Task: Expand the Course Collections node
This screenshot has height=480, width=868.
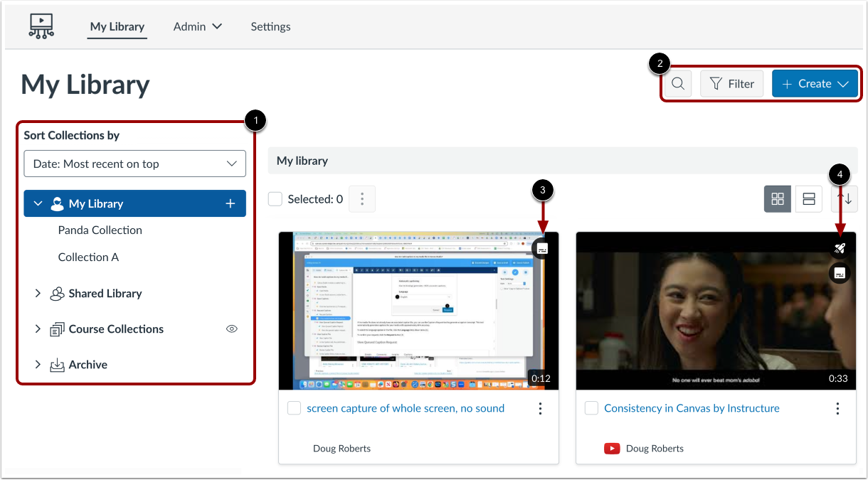Action: (38, 329)
